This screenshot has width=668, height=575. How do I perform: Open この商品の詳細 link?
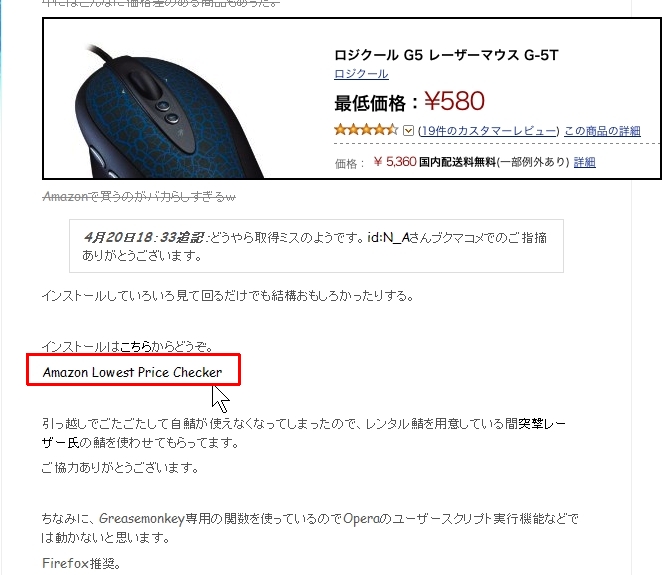pos(602,131)
